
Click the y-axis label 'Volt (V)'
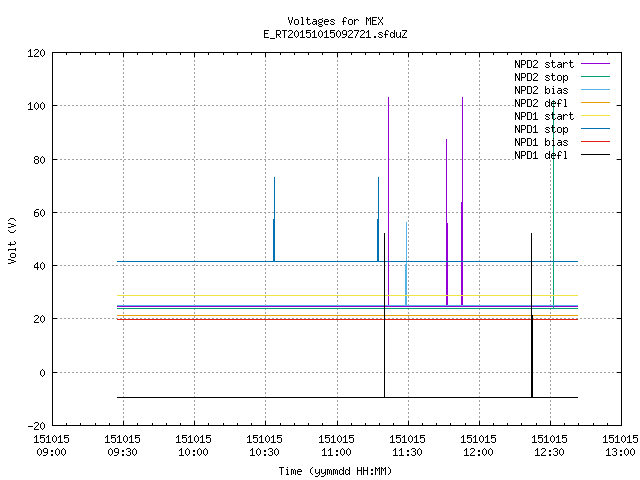(x=12, y=241)
